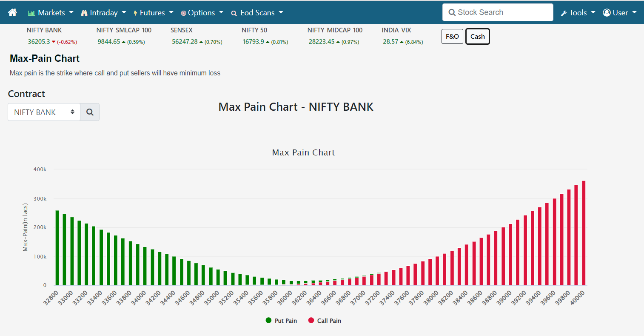Expand the Futures dropdown menu
This screenshot has height=336, width=644.
[153, 12]
